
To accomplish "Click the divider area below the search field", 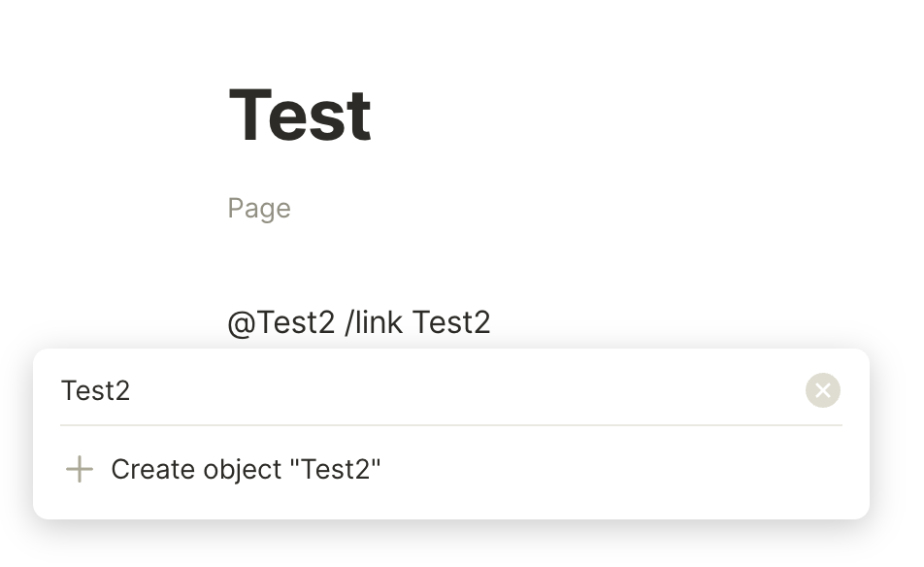I will [451, 425].
